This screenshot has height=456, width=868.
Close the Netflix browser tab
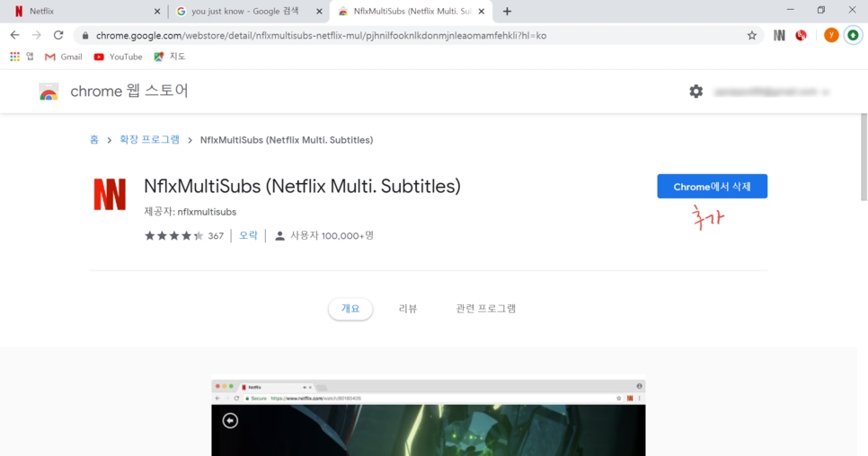(x=156, y=11)
